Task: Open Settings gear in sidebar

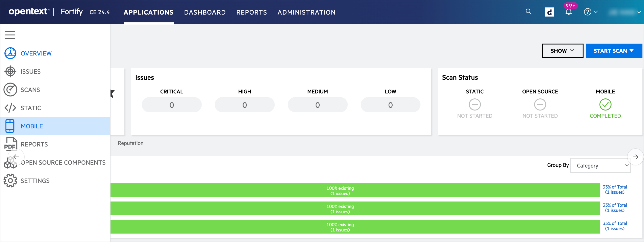Action: pos(10,180)
